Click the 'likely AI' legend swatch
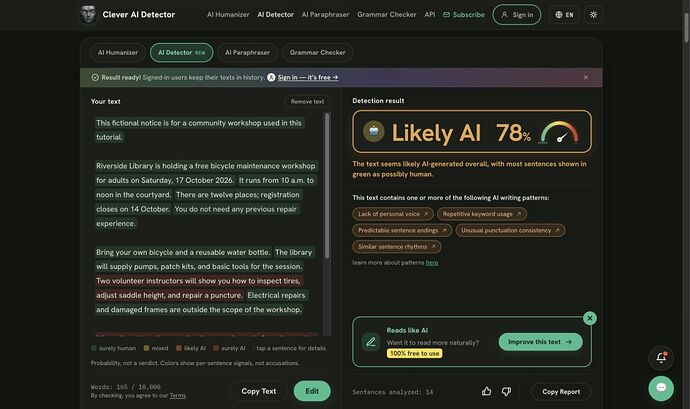The width and height of the screenshot is (690, 409). coord(179,348)
